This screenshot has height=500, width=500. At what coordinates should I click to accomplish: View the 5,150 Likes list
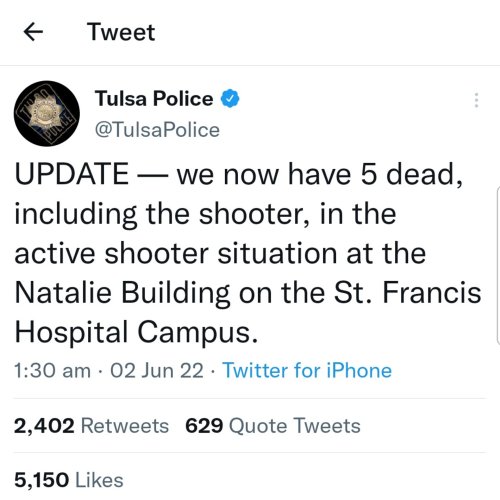coord(69,480)
